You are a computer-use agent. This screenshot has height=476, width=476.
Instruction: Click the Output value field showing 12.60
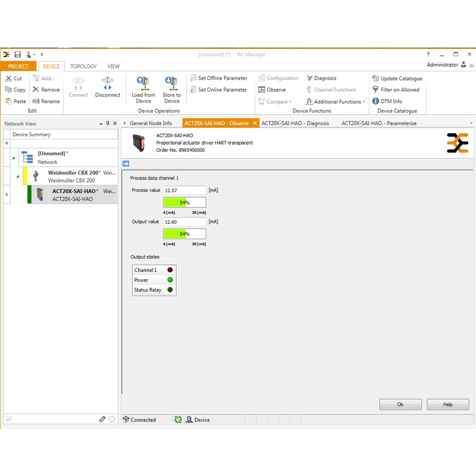(x=184, y=221)
